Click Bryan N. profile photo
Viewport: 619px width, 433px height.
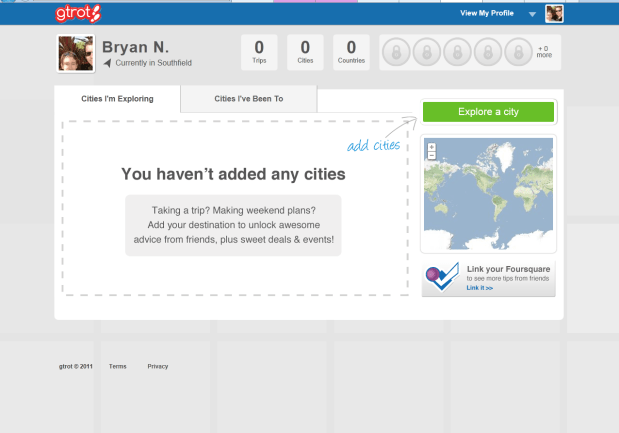76,54
